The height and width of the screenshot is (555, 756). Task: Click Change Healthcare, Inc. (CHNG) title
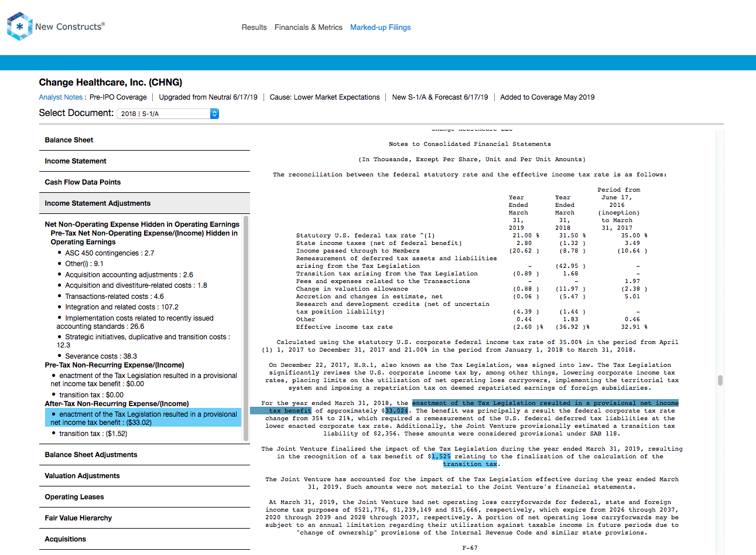111,83
